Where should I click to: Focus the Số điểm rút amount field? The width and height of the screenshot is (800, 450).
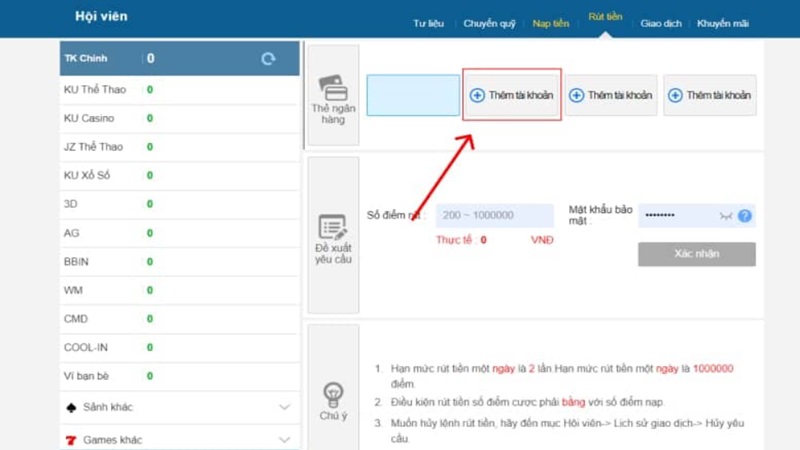pyautogui.click(x=494, y=215)
